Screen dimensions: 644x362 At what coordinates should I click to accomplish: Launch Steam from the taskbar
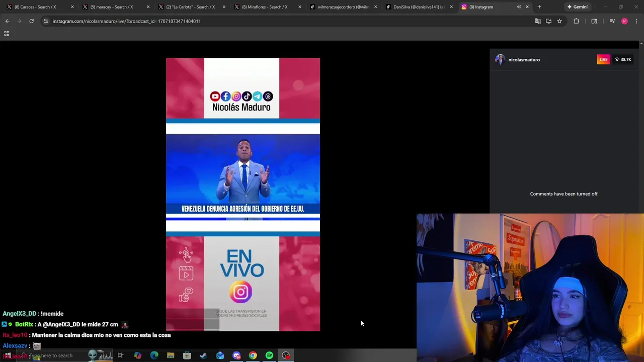point(203,355)
